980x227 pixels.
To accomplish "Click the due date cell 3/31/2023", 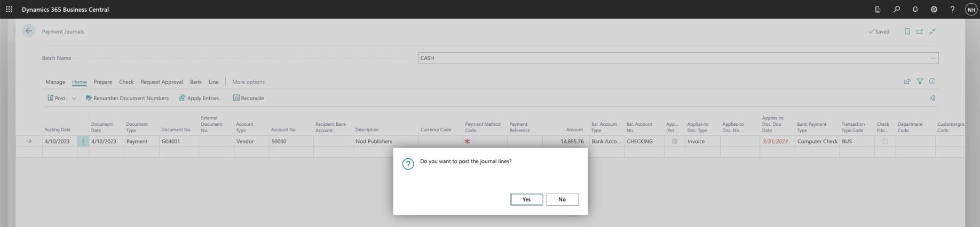I will [x=777, y=141].
